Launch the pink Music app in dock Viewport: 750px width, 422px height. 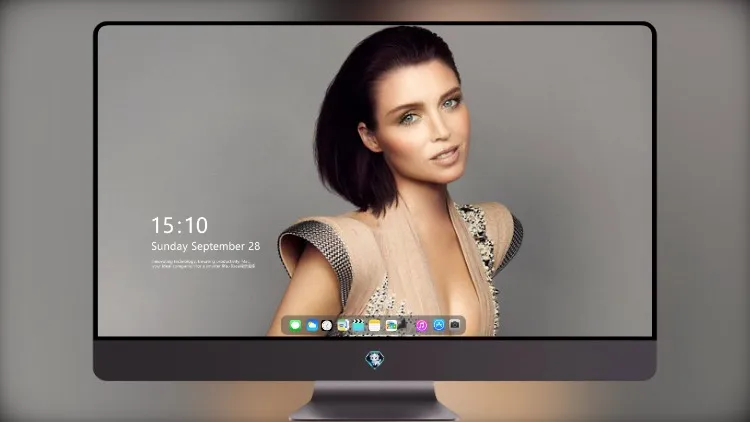[x=421, y=326]
